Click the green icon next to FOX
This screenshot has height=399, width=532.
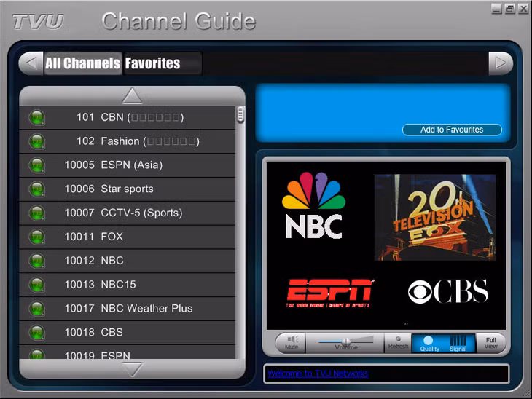[37, 237]
